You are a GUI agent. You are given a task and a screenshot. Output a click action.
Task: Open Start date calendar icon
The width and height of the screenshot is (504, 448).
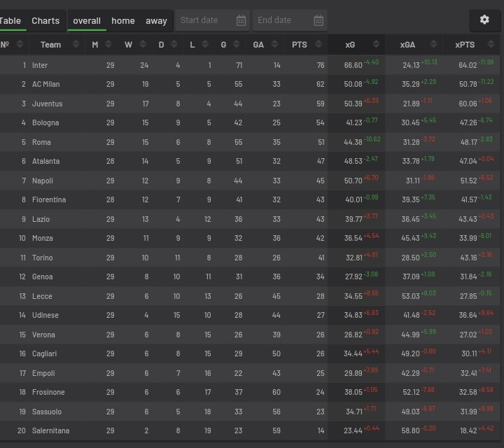point(241,20)
